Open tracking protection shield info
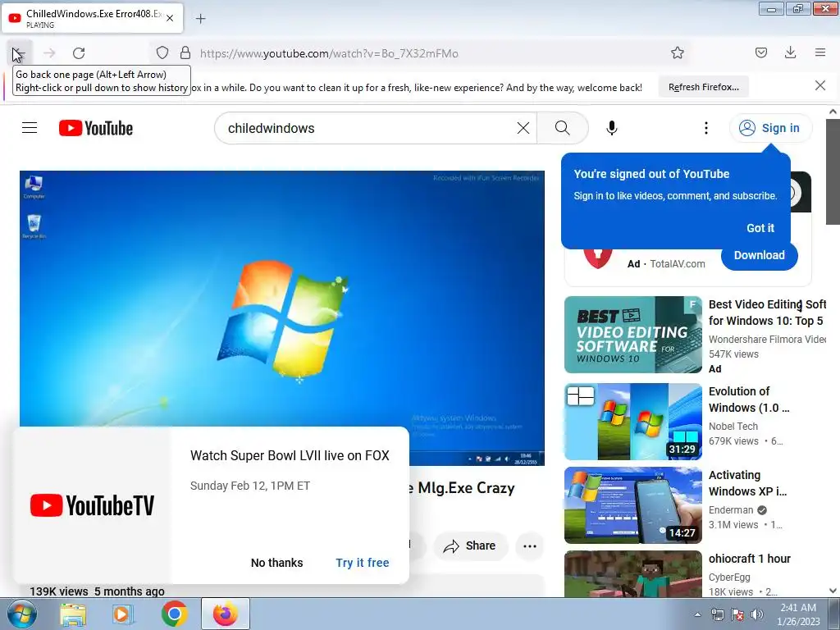840x630 pixels. tap(162, 53)
